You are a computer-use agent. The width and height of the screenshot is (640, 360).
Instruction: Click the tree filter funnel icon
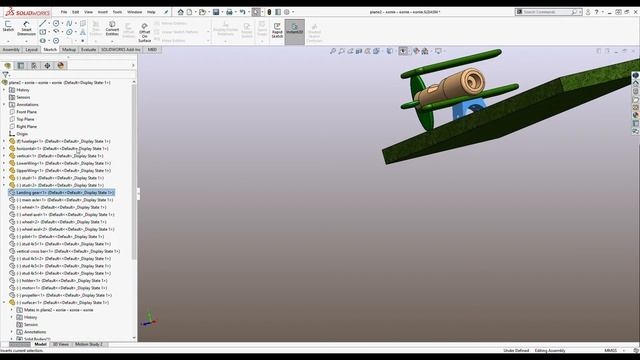[x=5, y=75]
